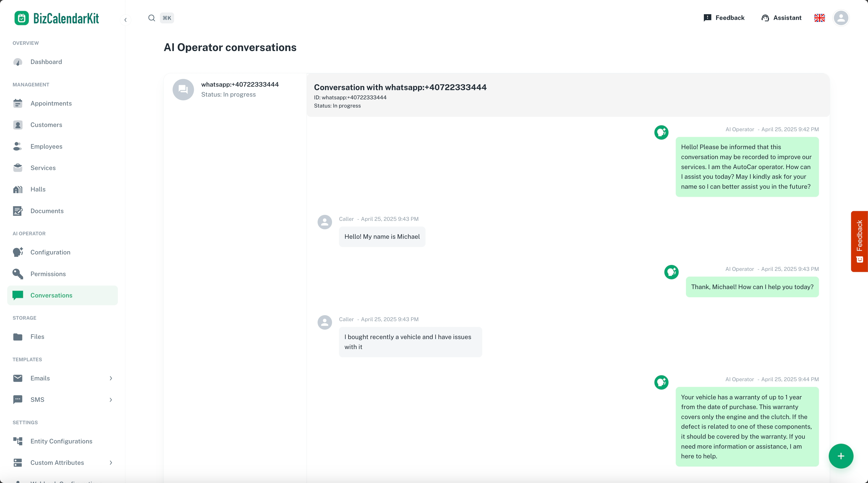Open the Documents section
Viewport: 868px width, 483px height.
(x=47, y=211)
